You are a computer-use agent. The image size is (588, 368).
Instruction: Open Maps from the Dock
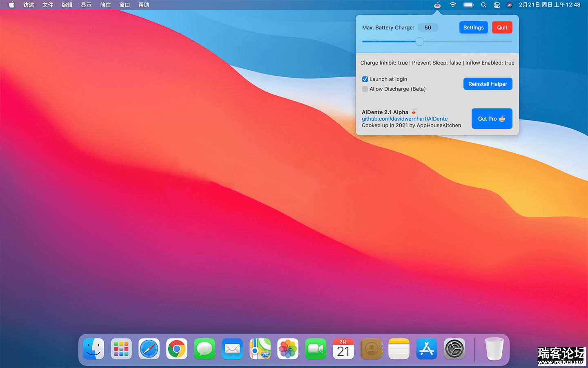260,349
